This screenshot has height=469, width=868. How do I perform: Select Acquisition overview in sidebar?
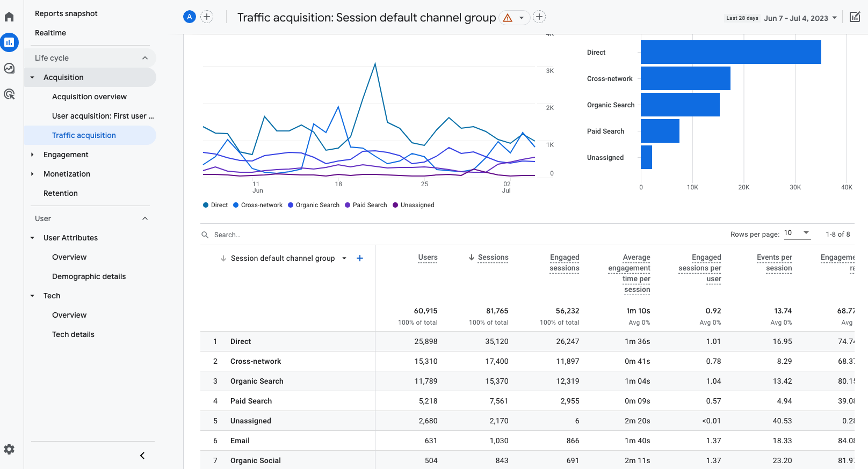89,97
